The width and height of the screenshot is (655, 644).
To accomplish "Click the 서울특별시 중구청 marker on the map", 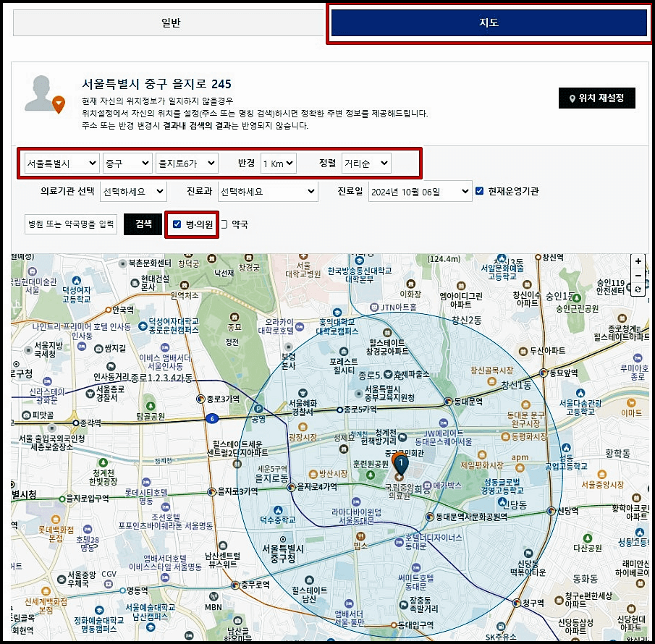I will tap(282, 540).
